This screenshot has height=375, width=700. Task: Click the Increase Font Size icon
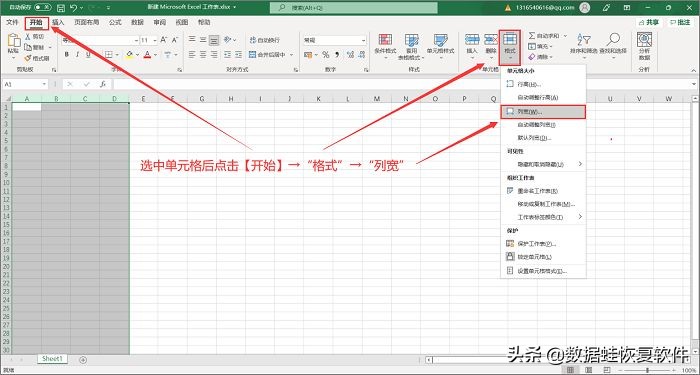tap(164, 40)
